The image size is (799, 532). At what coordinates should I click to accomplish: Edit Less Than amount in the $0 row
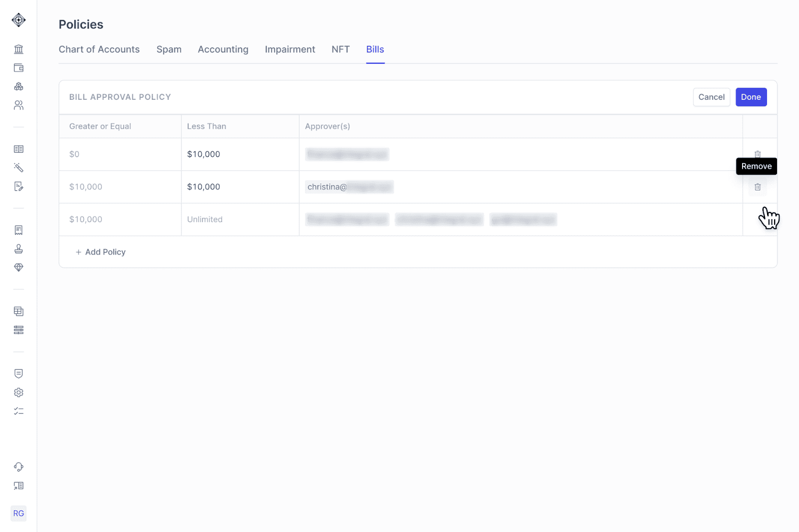(240, 154)
